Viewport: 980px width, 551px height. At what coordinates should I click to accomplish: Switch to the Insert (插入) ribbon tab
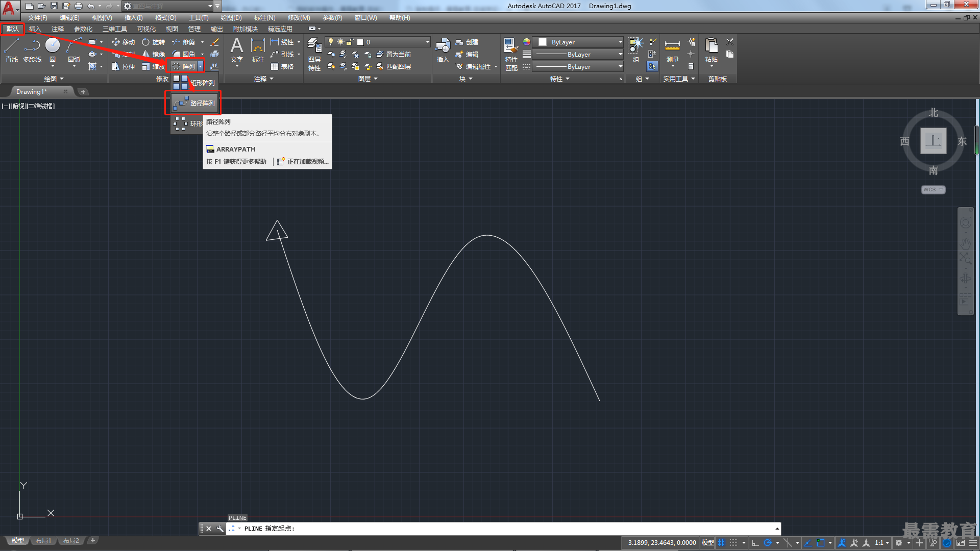tap(35, 29)
